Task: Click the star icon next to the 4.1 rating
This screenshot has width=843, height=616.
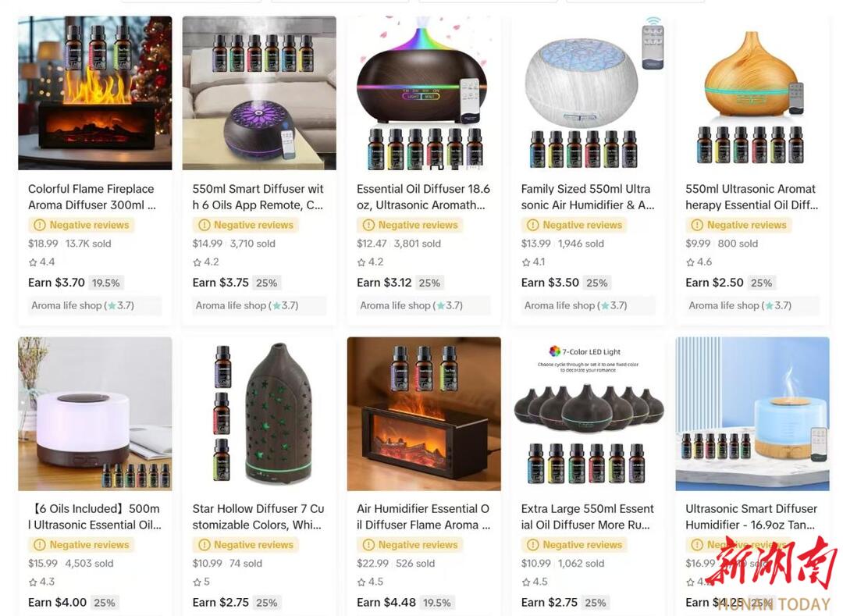Action: click(526, 262)
